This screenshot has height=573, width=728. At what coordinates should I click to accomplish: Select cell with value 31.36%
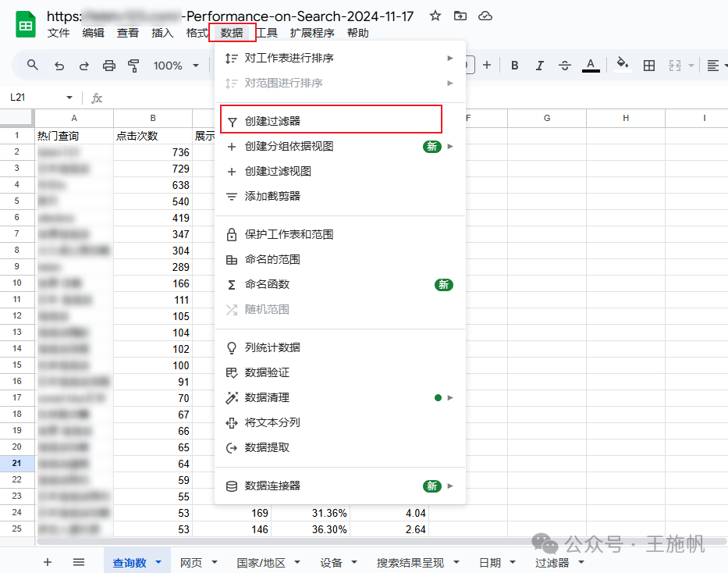point(310,513)
